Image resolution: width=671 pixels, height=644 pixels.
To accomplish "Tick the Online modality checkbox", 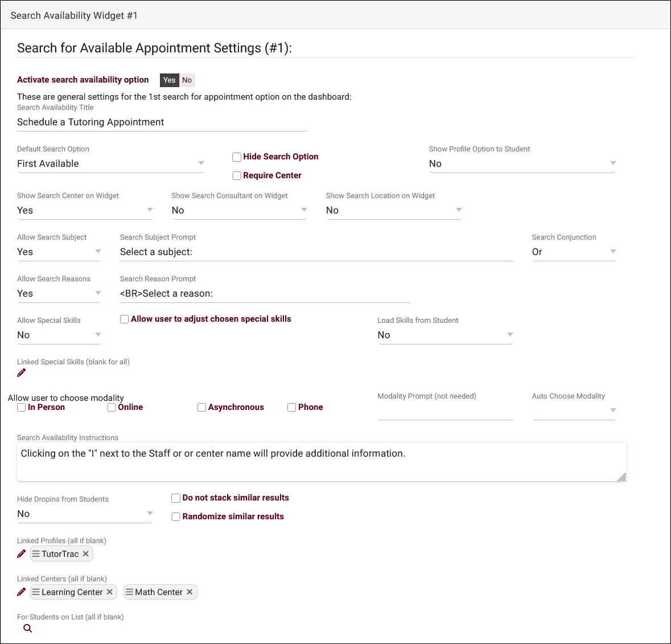I will point(112,408).
